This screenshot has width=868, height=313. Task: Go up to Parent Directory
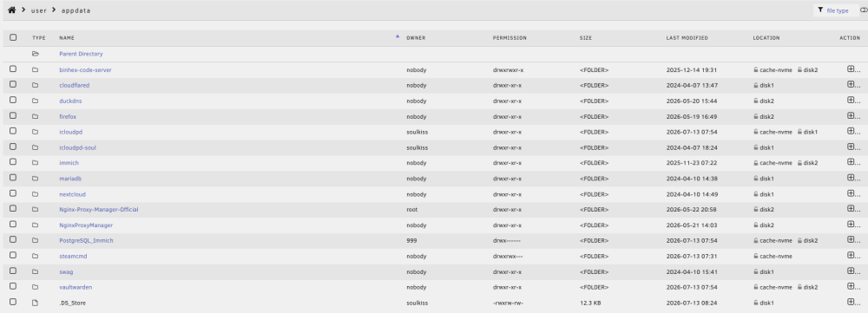[81, 55]
